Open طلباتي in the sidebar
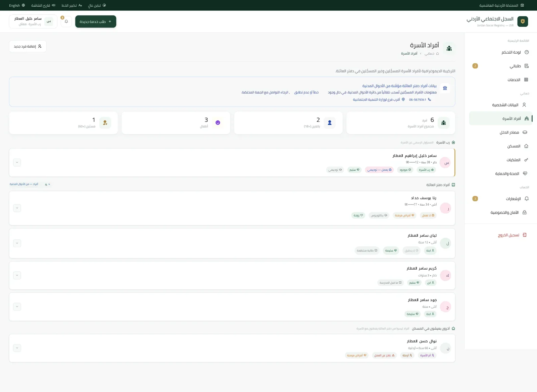This screenshot has width=537, height=392. pyautogui.click(x=501, y=66)
